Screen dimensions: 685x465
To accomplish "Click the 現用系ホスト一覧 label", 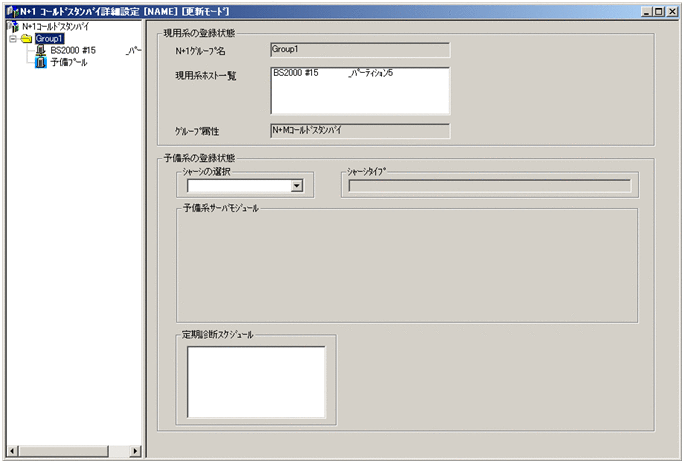I will (x=206, y=76).
